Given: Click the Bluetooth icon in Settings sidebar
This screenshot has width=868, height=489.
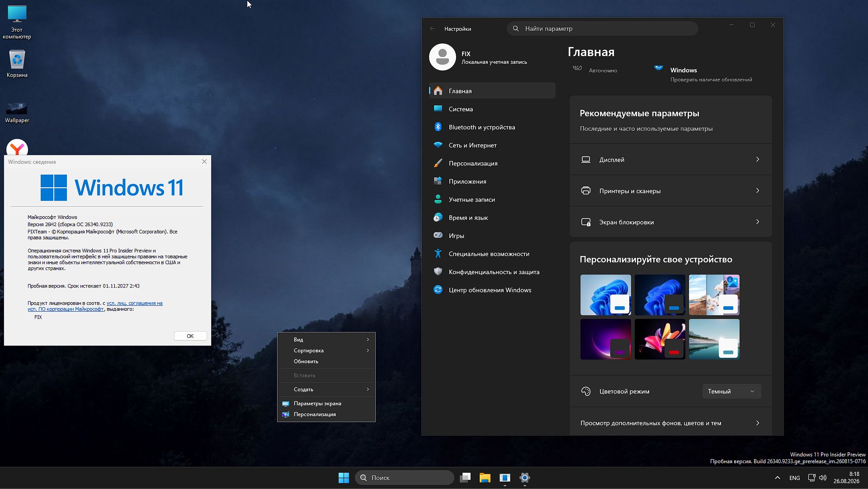Looking at the screenshot, I should (x=438, y=127).
